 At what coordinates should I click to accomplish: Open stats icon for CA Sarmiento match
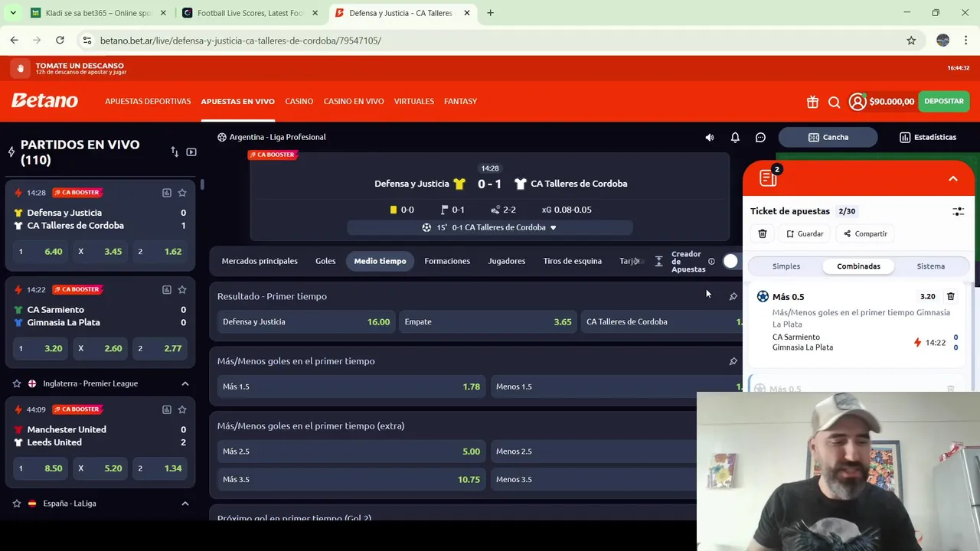point(166,290)
